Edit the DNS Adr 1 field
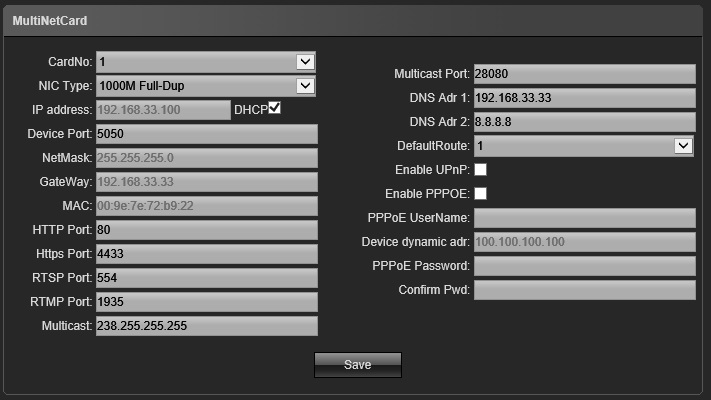Image resolution: width=711 pixels, height=400 pixels. 585,98
